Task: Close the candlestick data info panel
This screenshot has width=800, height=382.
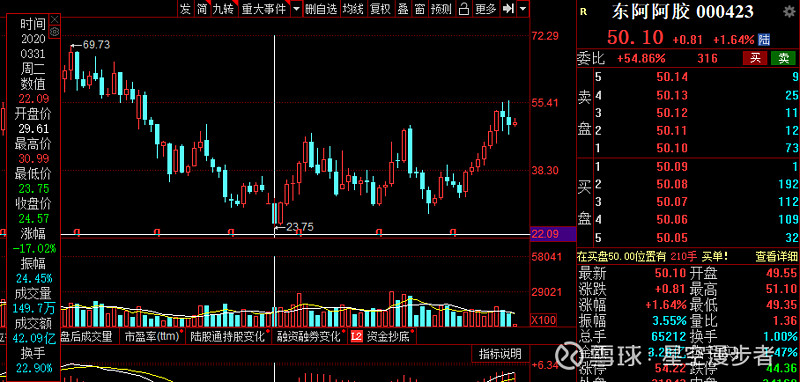Action: pyautogui.click(x=55, y=19)
